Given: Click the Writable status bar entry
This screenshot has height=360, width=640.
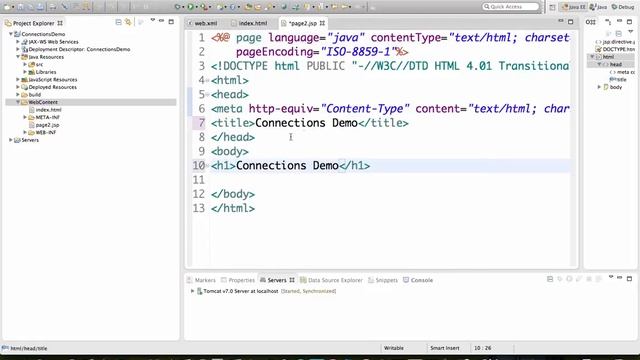Looking at the screenshot, I should (393, 348).
